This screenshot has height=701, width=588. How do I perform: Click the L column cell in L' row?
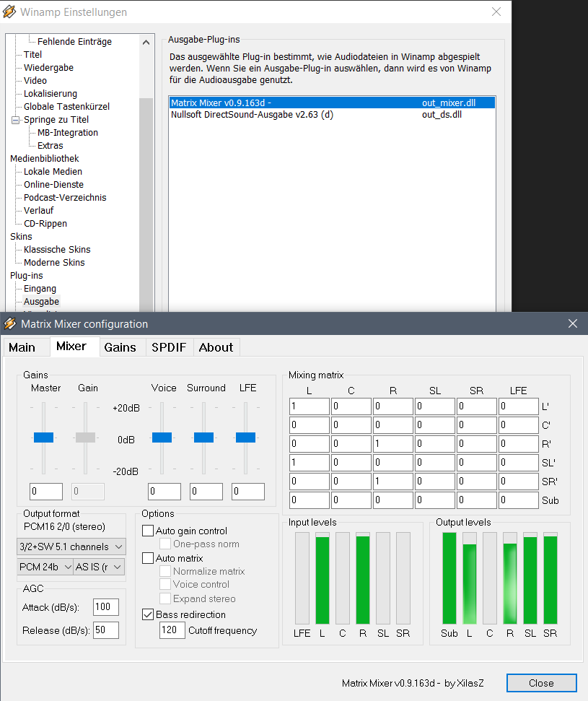(310, 406)
